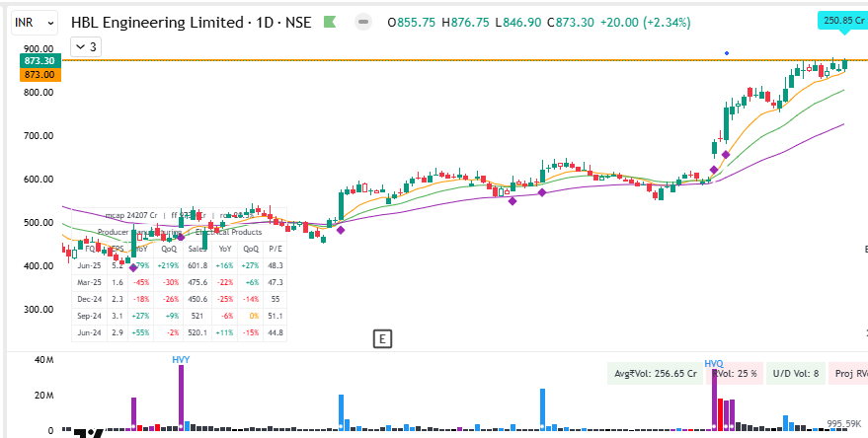Open the INR currency dropdown
This screenshot has height=438, width=868.
(35, 23)
